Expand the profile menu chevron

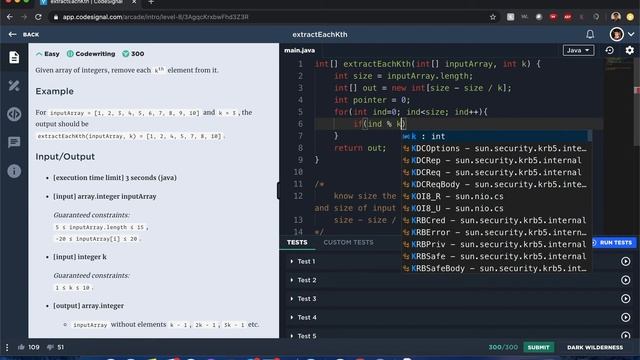tap(631, 34)
